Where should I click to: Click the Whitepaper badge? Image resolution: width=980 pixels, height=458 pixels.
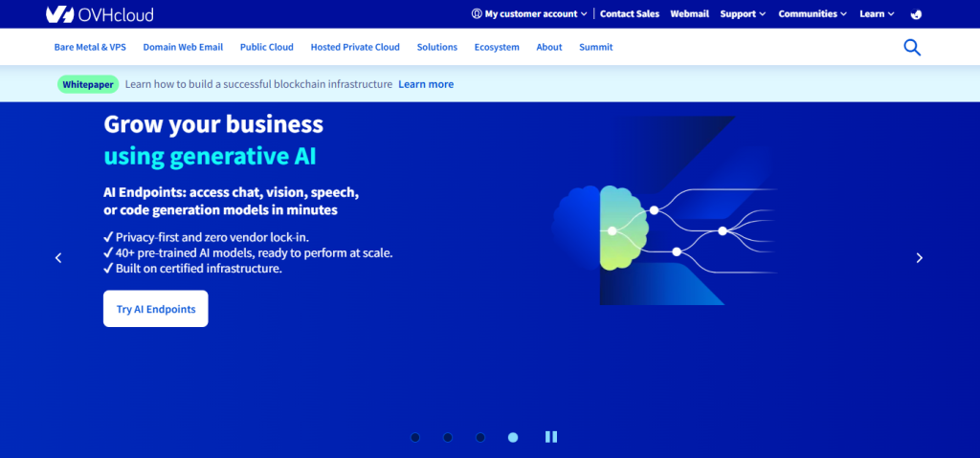88,84
